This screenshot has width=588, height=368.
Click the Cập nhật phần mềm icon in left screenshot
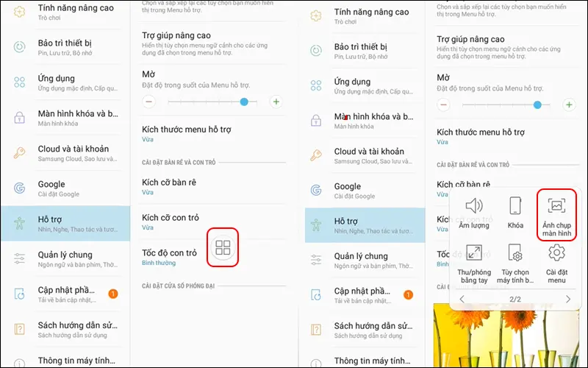20,294
